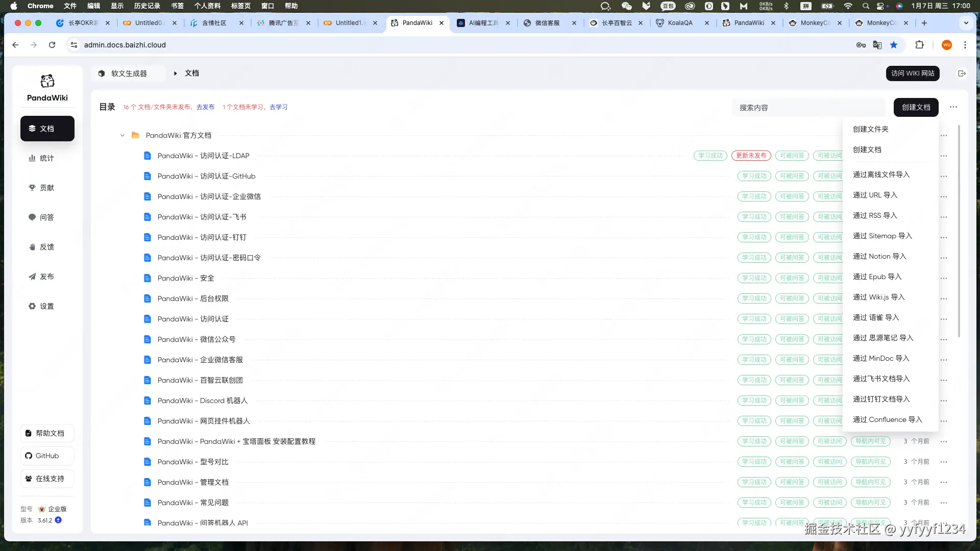Viewport: 980px width, 551px height.
Task: Open the more menu for 管理文档 row
Action: click(x=944, y=482)
